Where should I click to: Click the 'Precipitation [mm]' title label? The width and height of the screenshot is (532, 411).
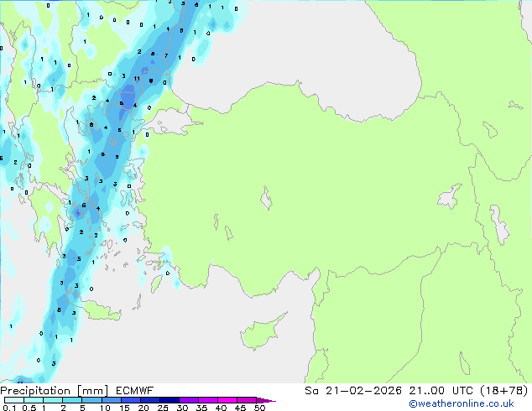pos(55,391)
